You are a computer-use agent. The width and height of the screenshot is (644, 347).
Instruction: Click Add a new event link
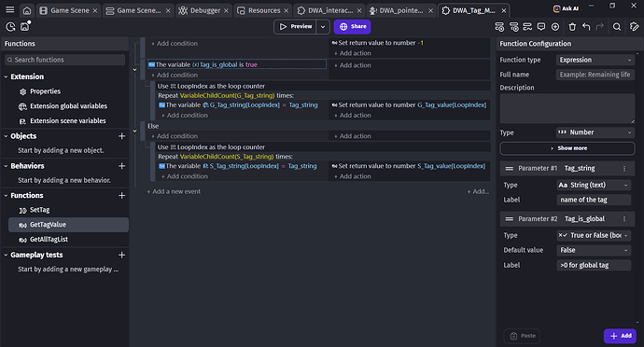[175, 191]
